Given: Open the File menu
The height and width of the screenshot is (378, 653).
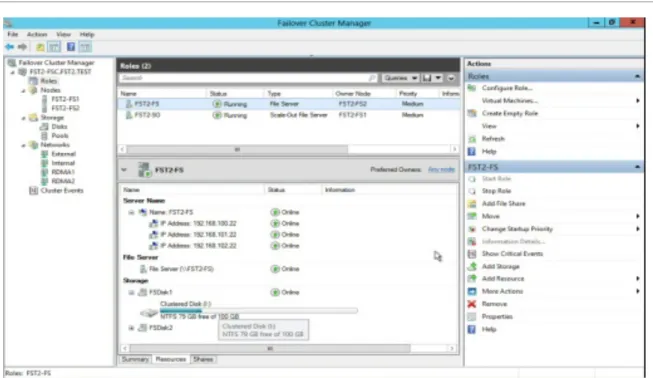Looking at the screenshot, I should (13, 34).
